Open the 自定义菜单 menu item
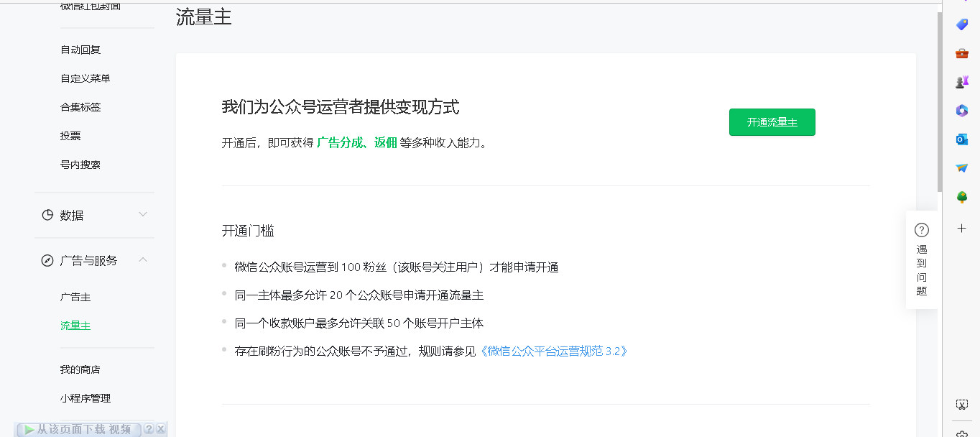Screen dimensions: 980x437 (85, 78)
